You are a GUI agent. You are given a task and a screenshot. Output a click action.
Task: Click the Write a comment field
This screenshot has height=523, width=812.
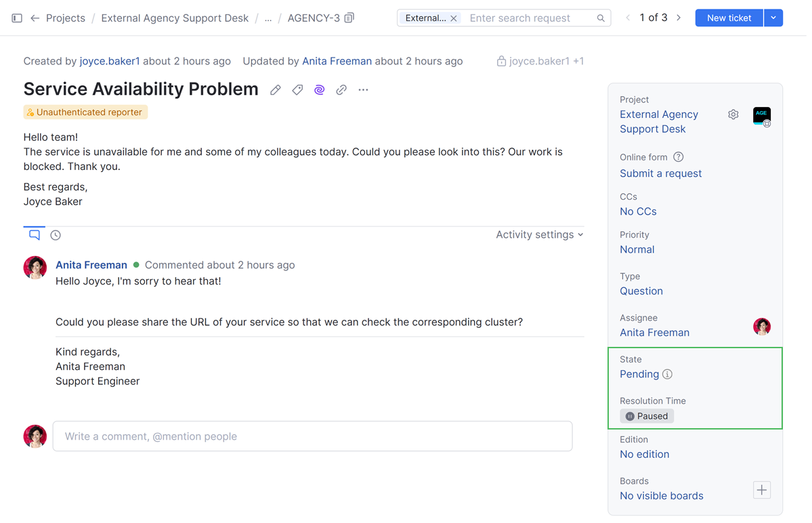pos(312,436)
